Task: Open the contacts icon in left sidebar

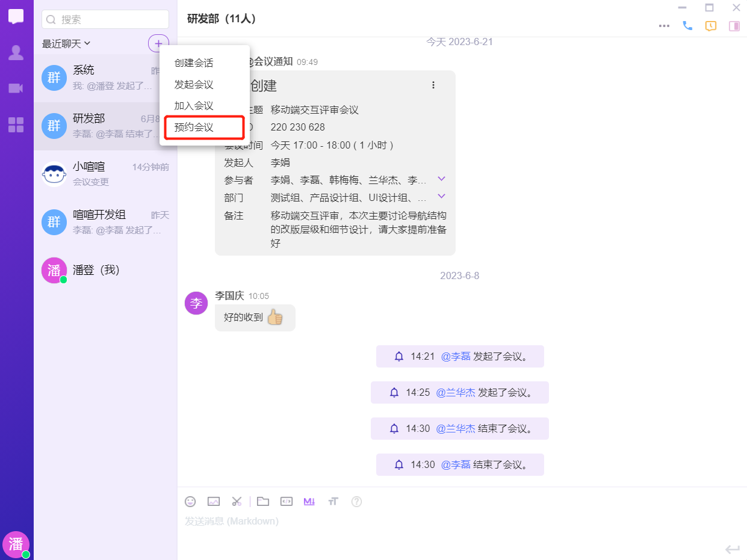Action: click(16, 53)
